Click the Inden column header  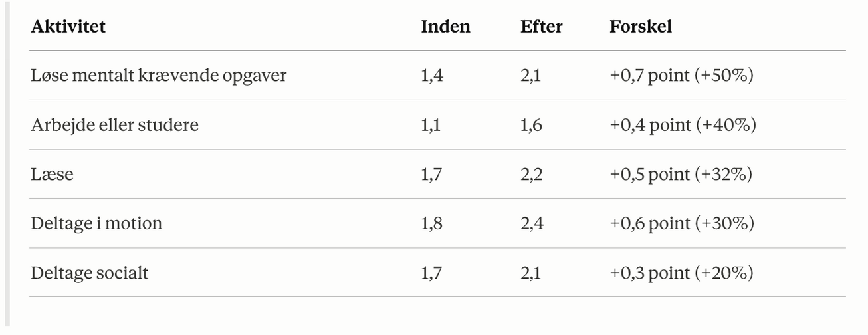[445, 27]
